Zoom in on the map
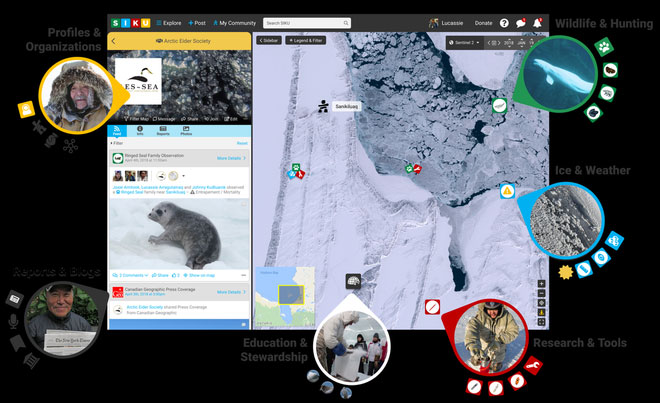The image size is (660, 403). pyautogui.click(x=541, y=284)
